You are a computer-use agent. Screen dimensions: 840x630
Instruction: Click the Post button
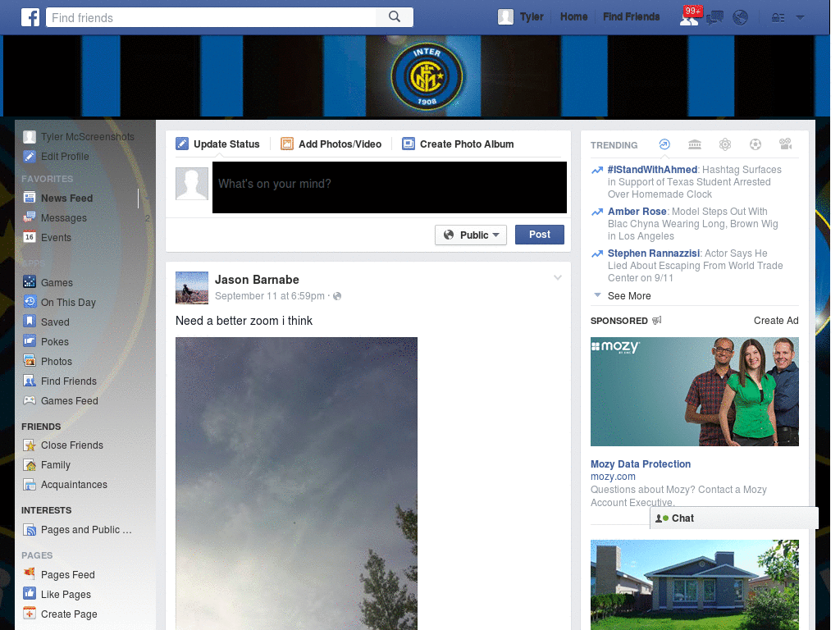tap(539, 235)
